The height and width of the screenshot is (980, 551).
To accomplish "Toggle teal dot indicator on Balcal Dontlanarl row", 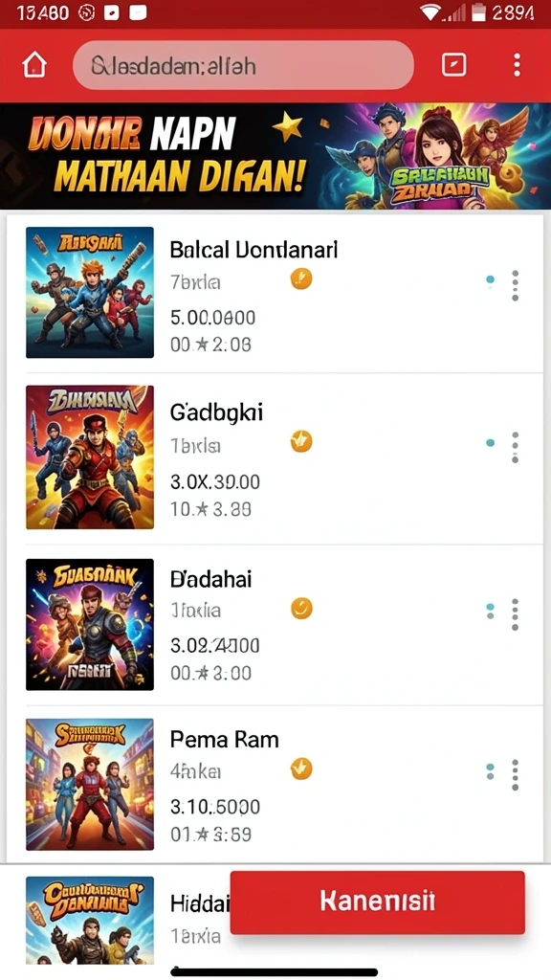I will pyautogui.click(x=491, y=280).
